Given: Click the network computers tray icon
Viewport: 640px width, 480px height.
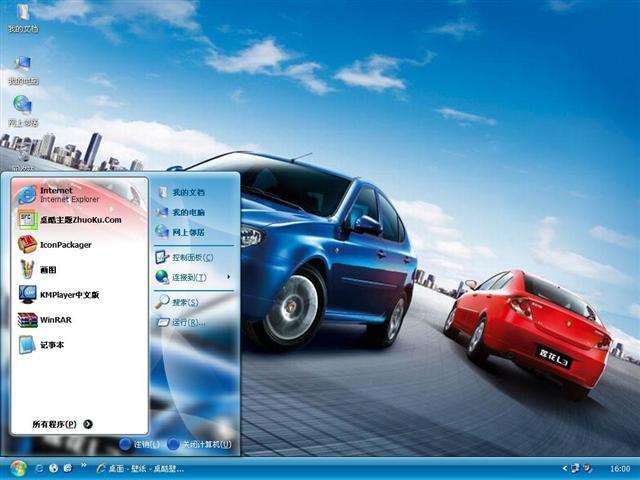Looking at the screenshot, I should click(x=576, y=468).
